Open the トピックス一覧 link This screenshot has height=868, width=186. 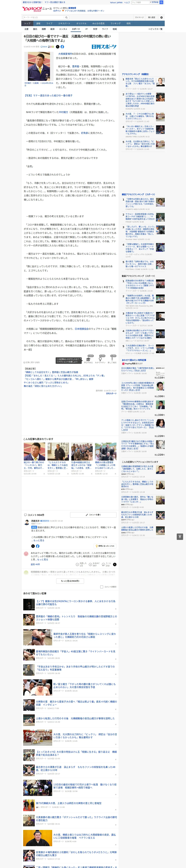(155, 29)
